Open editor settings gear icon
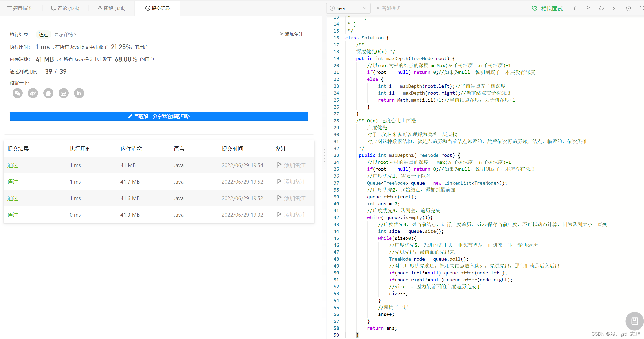The width and height of the screenshot is (644, 339). 628,8
